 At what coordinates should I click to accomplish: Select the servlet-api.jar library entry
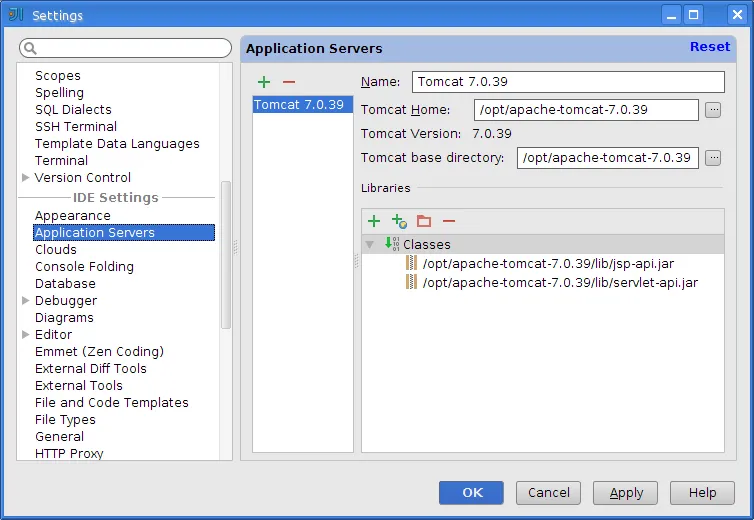tap(560, 282)
